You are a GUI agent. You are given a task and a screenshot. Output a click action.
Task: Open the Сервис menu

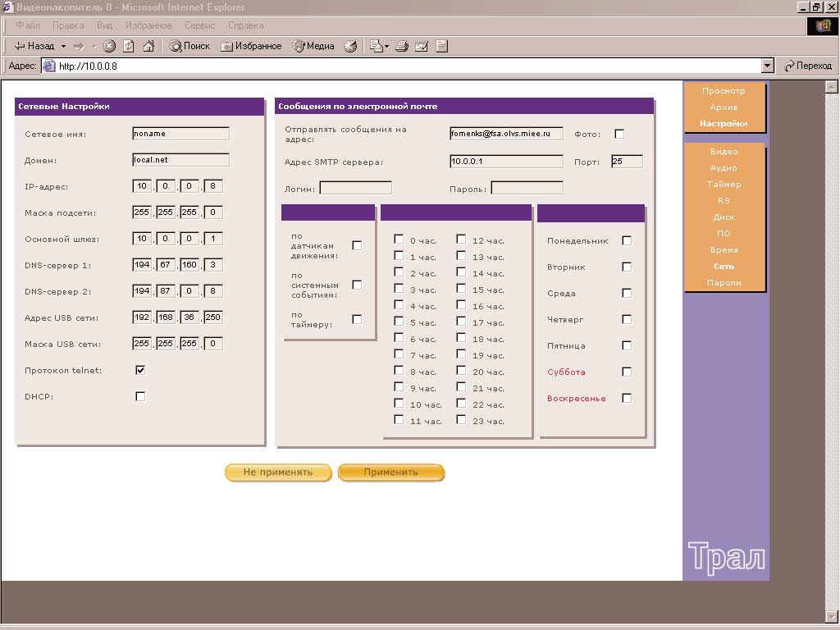(199, 25)
